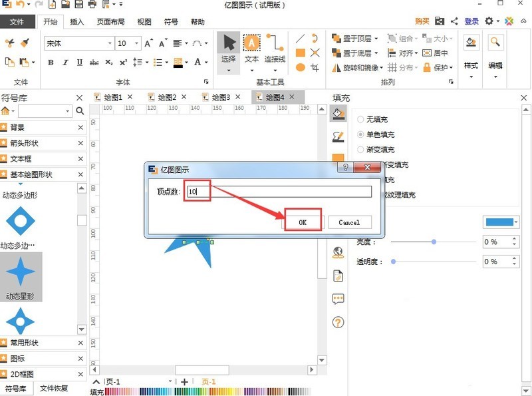Click Cancel in the dialog

349,222
